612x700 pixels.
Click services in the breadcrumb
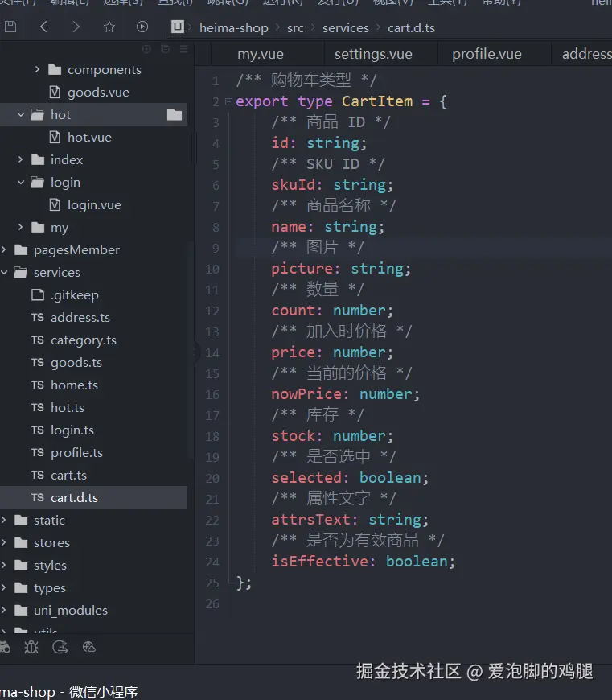tap(346, 27)
